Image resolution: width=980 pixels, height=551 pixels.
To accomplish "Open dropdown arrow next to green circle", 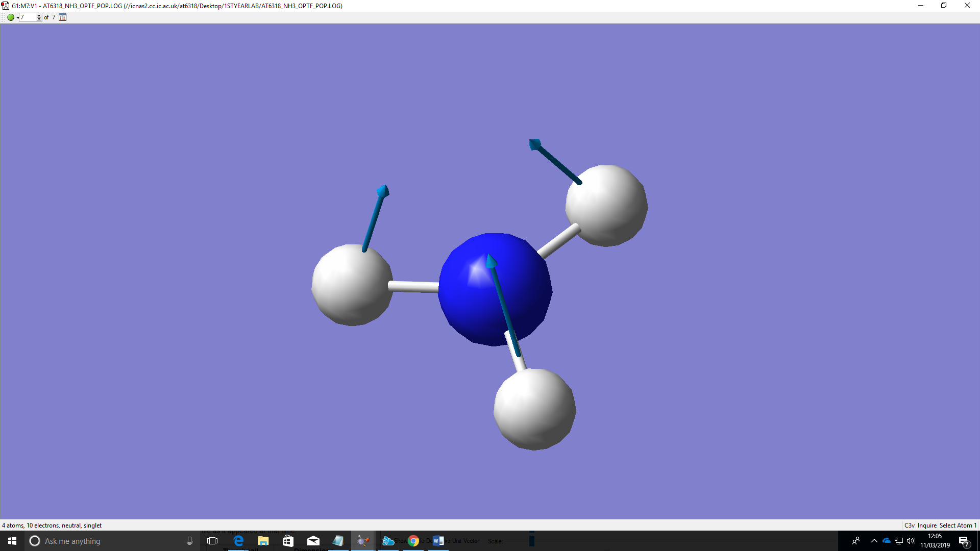I will click(x=17, y=18).
